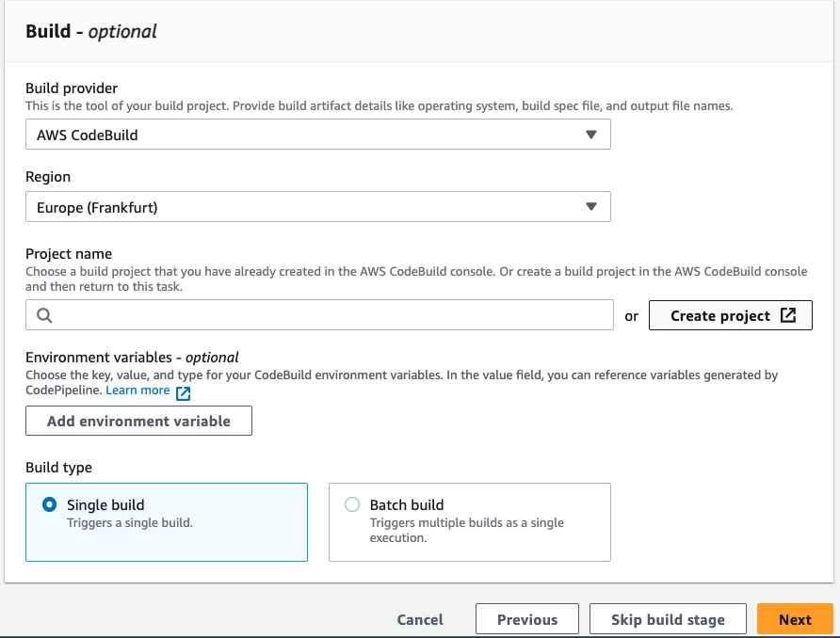Viewport: 840px width, 638px height.
Task: Click the Cancel button
Action: [420, 619]
